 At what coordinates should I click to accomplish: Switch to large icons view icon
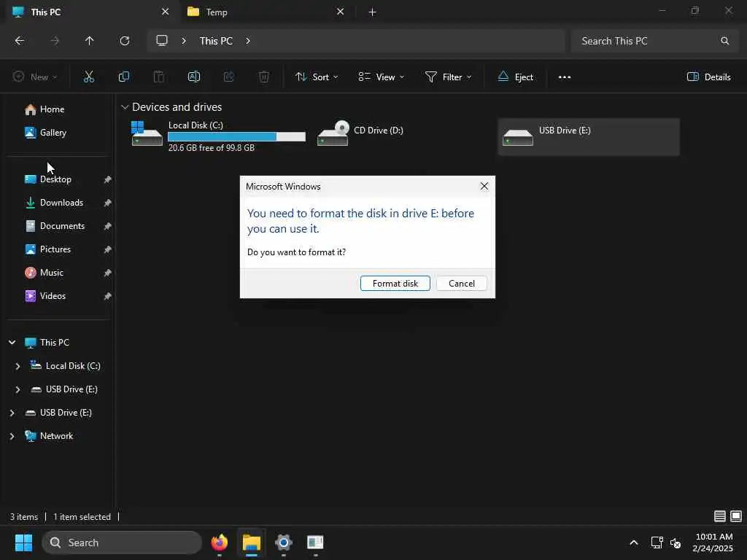click(x=736, y=516)
